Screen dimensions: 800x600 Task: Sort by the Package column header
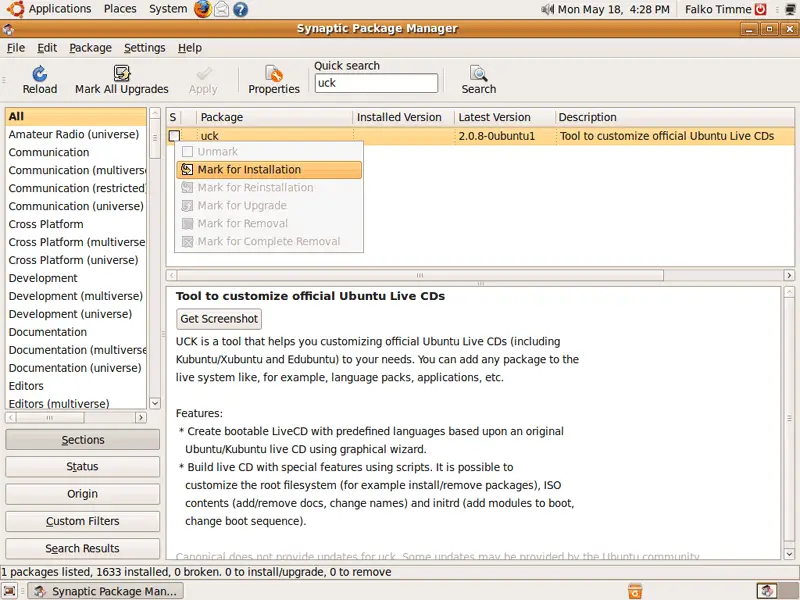tap(274, 117)
